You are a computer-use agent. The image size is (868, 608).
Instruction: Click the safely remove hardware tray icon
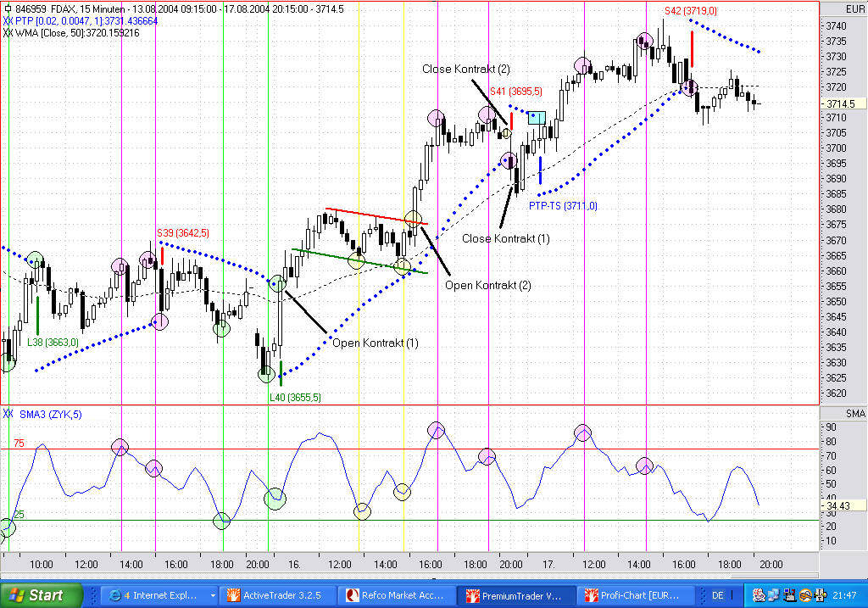point(820,595)
